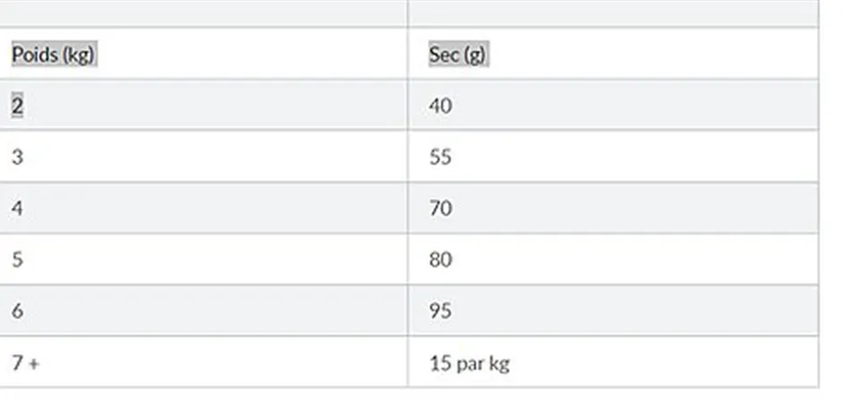Click the cell showing 55

(440, 157)
